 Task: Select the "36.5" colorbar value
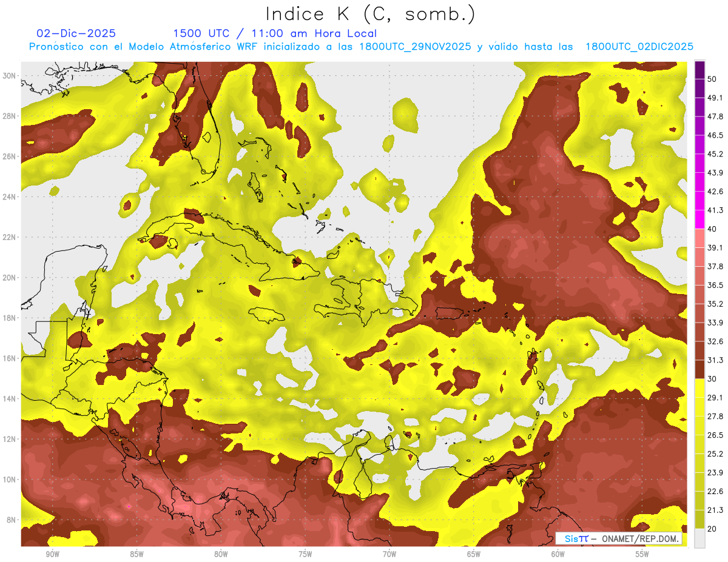tap(715, 285)
